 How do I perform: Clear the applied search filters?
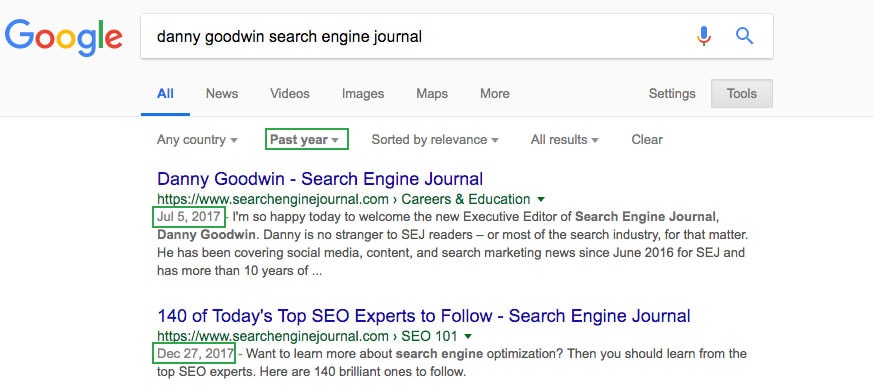(647, 139)
